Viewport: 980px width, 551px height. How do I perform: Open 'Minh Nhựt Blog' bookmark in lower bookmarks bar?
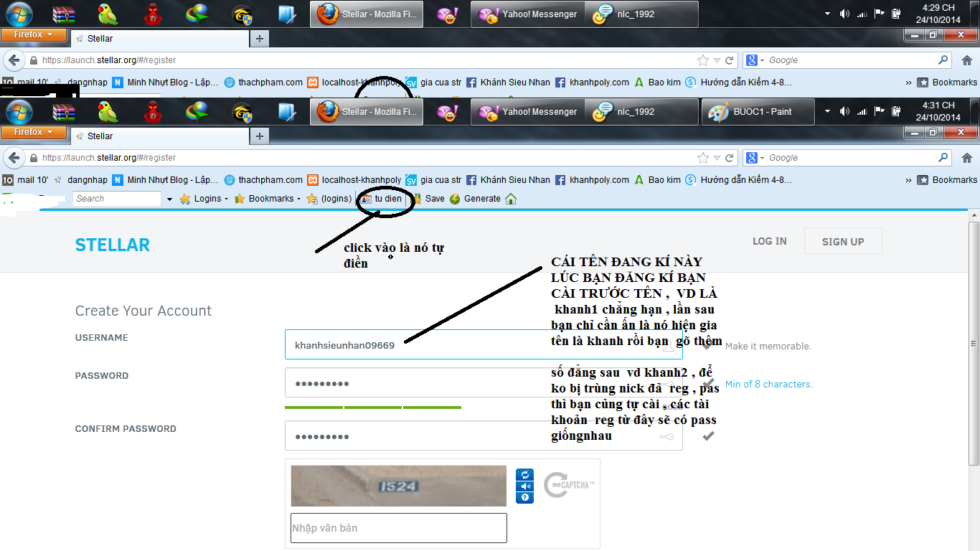pyautogui.click(x=165, y=180)
